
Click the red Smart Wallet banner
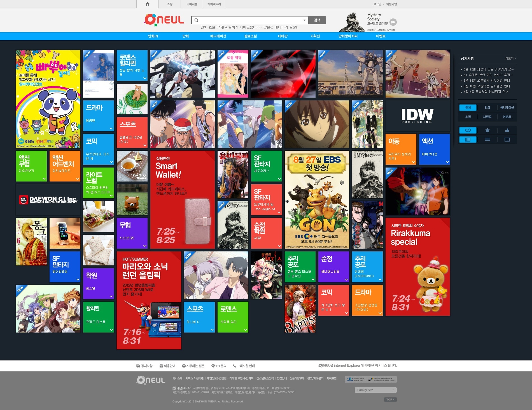click(x=182, y=200)
